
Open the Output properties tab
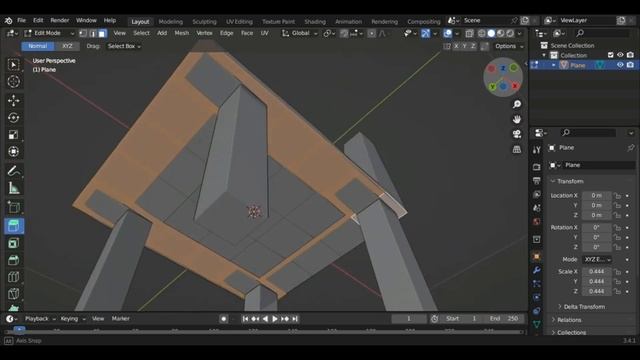click(537, 181)
